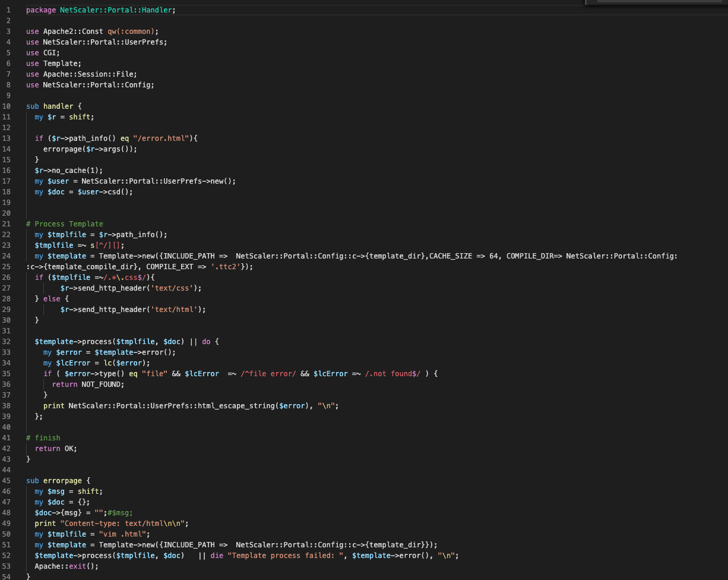Image resolution: width=728 pixels, height=580 pixels.
Task: Click the '# finish' comment
Action: 43,438
